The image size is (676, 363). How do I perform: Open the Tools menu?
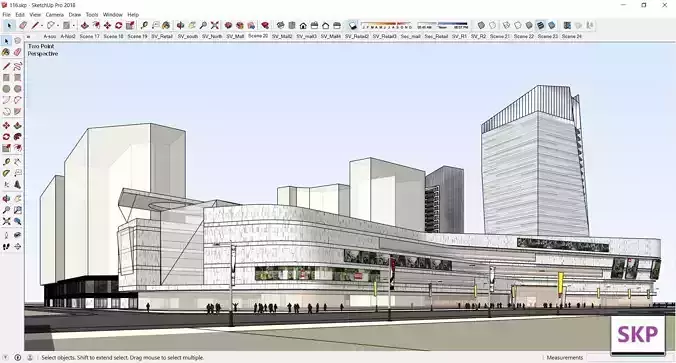tap(92, 14)
